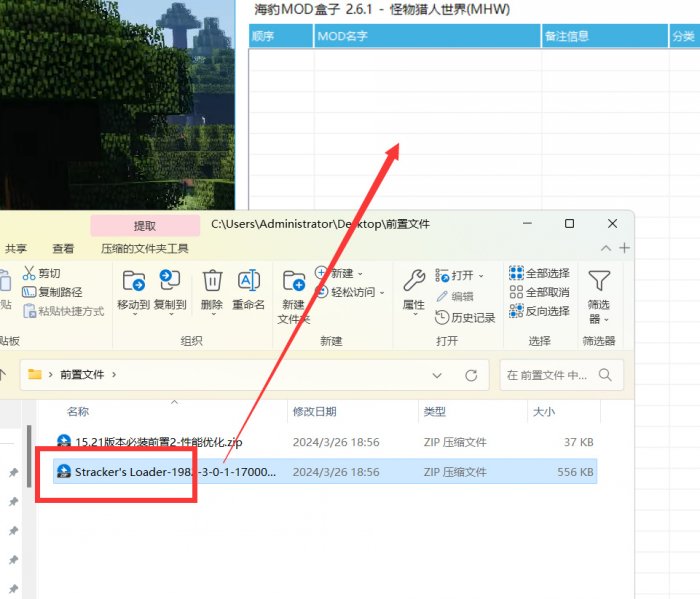Open the 压缩的文件夹工具 ribbon tab
This screenshot has width=700, height=599.
[145, 248]
